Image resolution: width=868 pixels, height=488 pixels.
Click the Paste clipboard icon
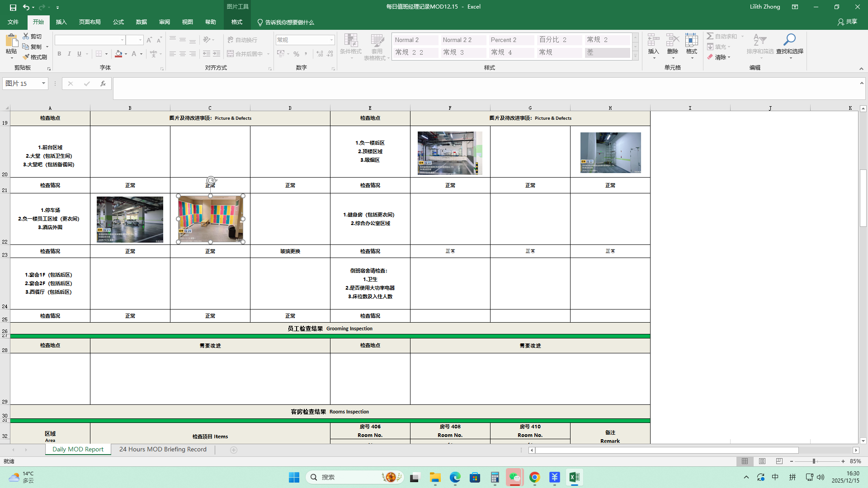[11, 41]
